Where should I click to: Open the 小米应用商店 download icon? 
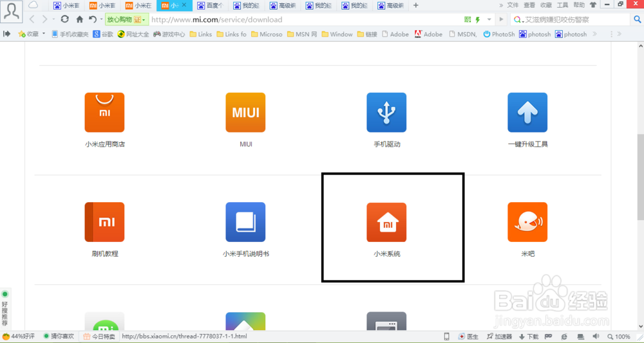point(104,113)
